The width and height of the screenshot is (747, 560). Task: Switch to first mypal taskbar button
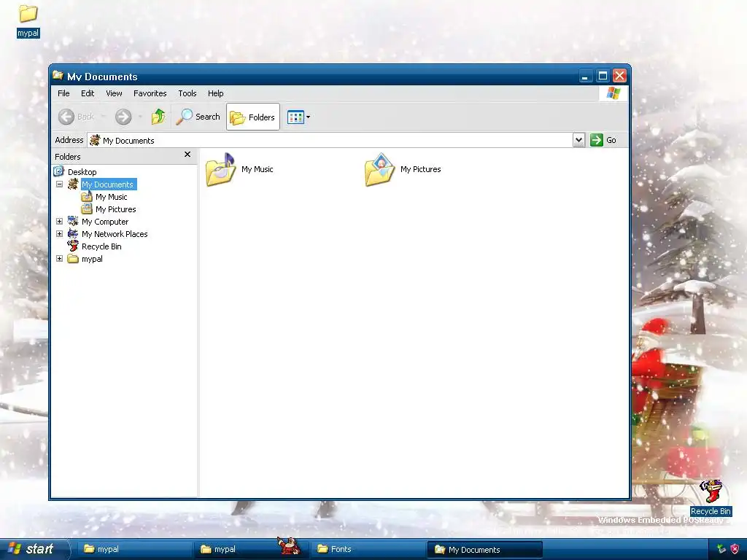pyautogui.click(x=135, y=549)
